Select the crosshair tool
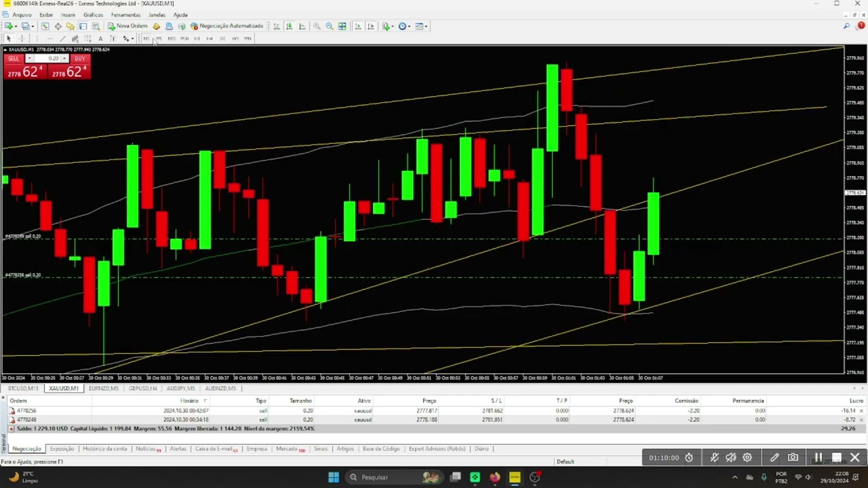Screen dimensions: 868x488 [x=22, y=39]
